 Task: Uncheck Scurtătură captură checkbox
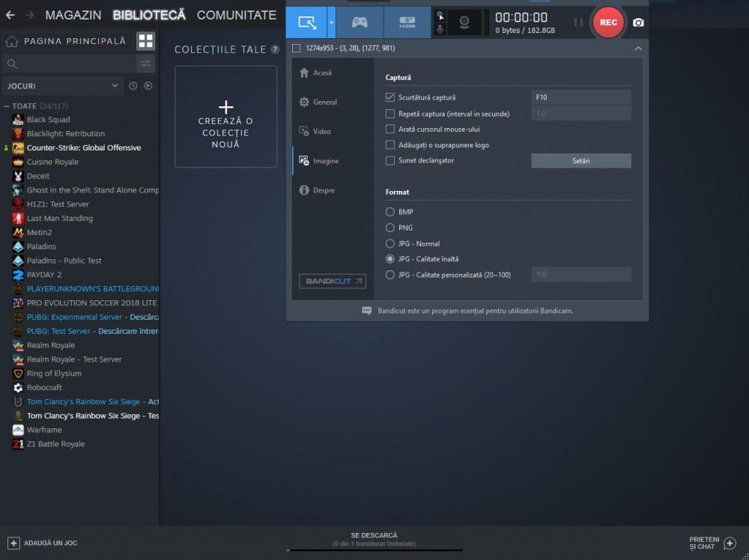coord(390,97)
